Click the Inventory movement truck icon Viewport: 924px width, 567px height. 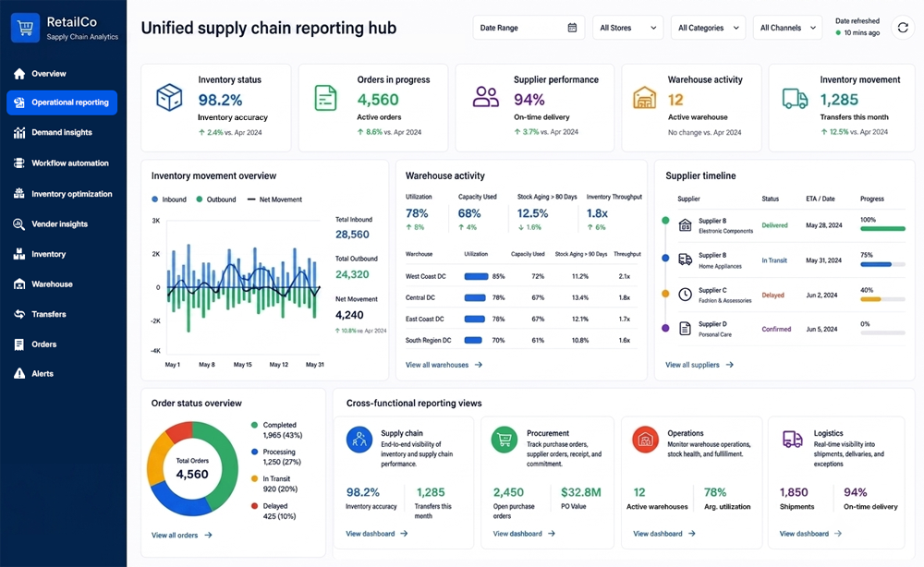pyautogui.click(x=795, y=98)
